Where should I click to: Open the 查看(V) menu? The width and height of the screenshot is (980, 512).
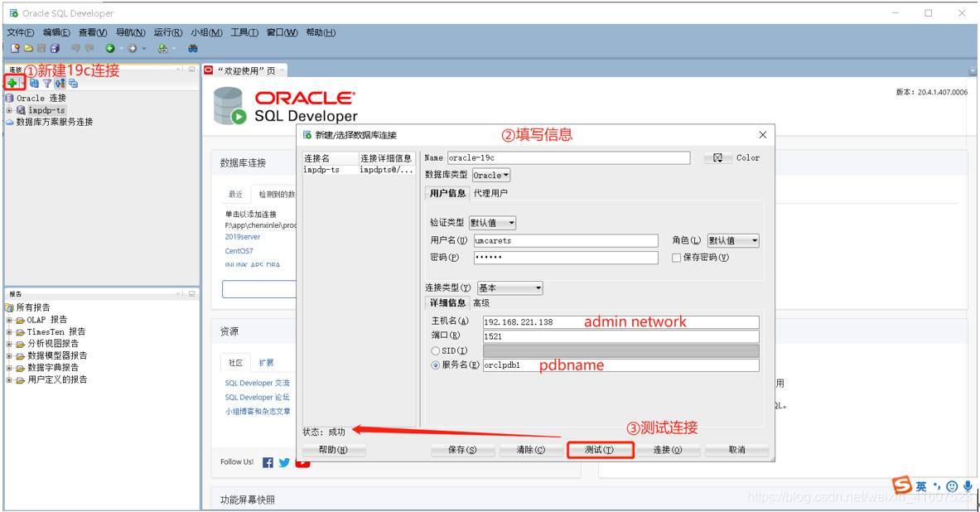(93, 32)
